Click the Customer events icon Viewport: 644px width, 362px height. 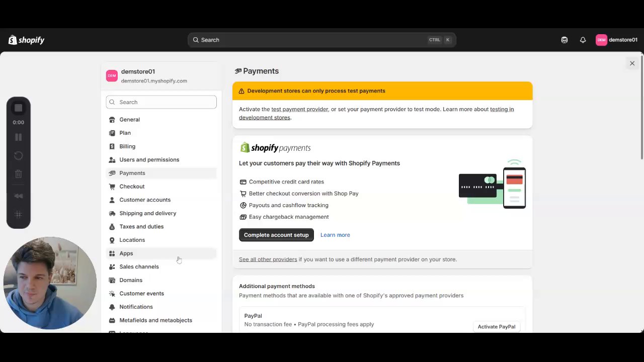coord(112,294)
